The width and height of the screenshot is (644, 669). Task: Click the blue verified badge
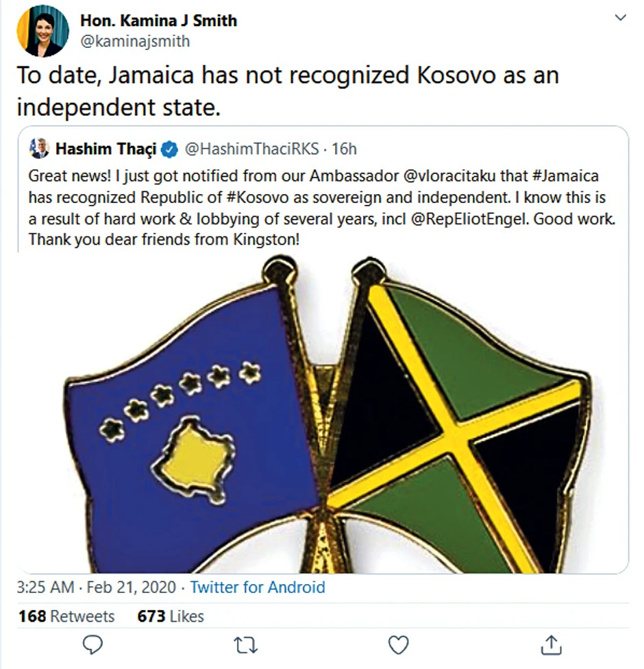[x=169, y=149]
